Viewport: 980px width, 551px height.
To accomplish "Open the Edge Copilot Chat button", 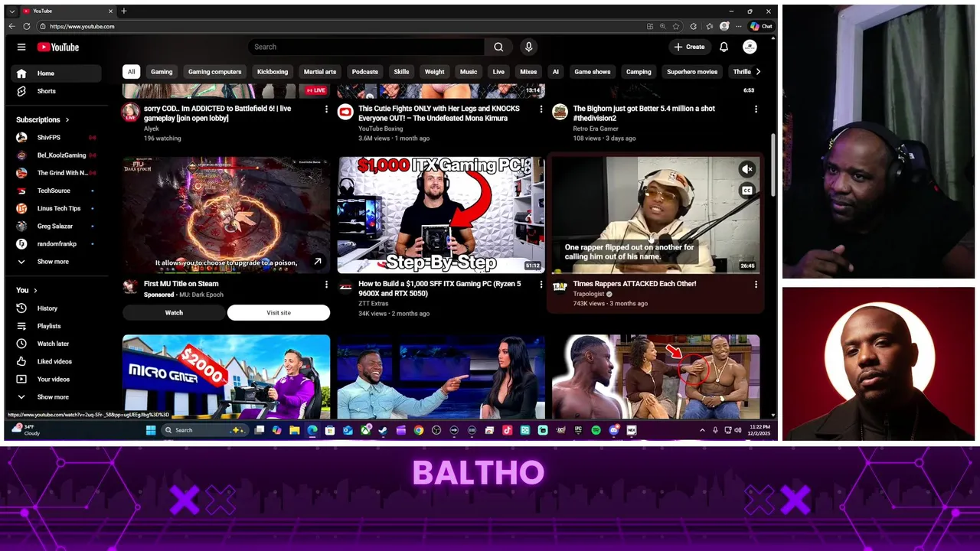I will 762,26.
